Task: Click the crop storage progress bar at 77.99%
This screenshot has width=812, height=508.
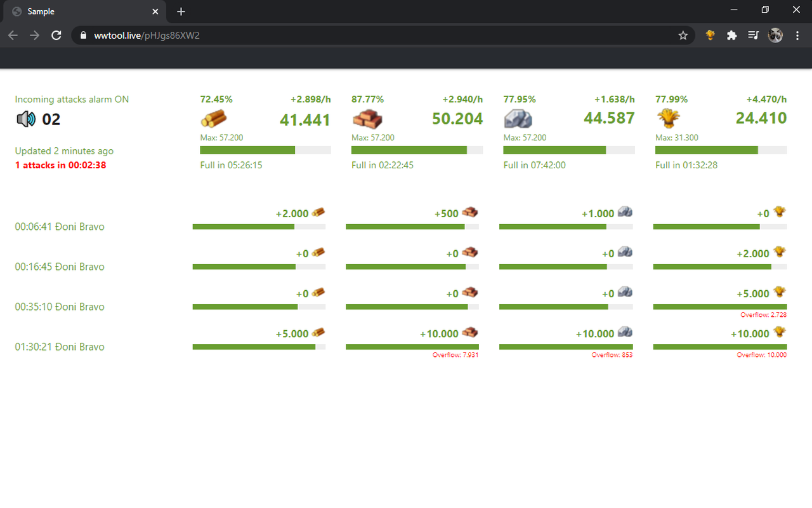Action: click(721, 150)
